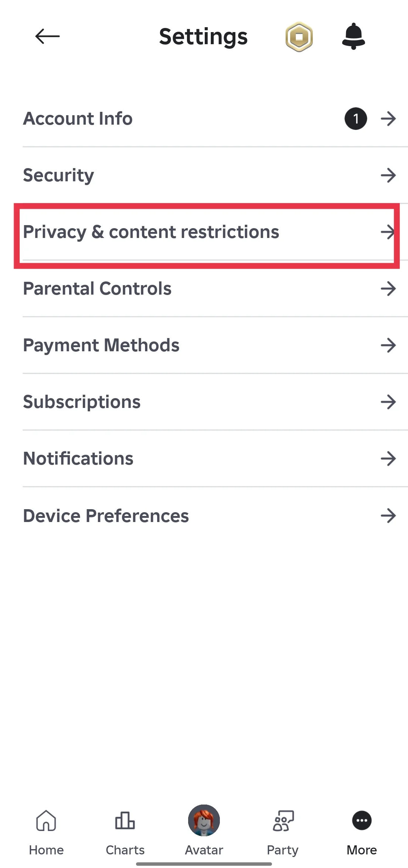Open the notifications bell icon
This screenshot has height=868, width=408.
[x=353, y=36]
